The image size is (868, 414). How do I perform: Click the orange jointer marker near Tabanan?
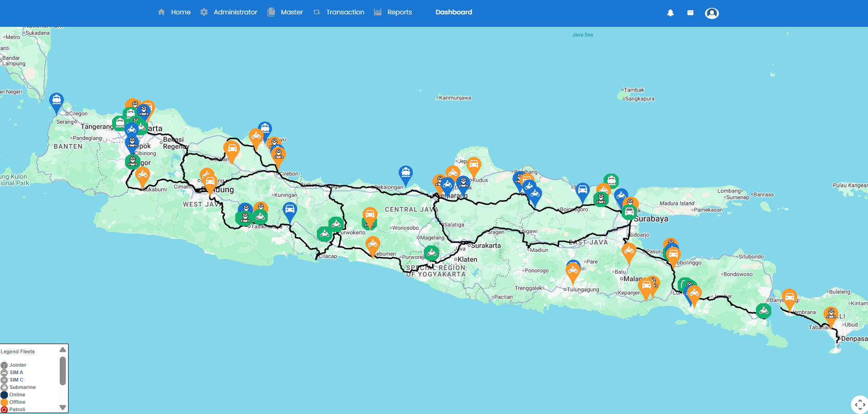click(x=831, y=314)
